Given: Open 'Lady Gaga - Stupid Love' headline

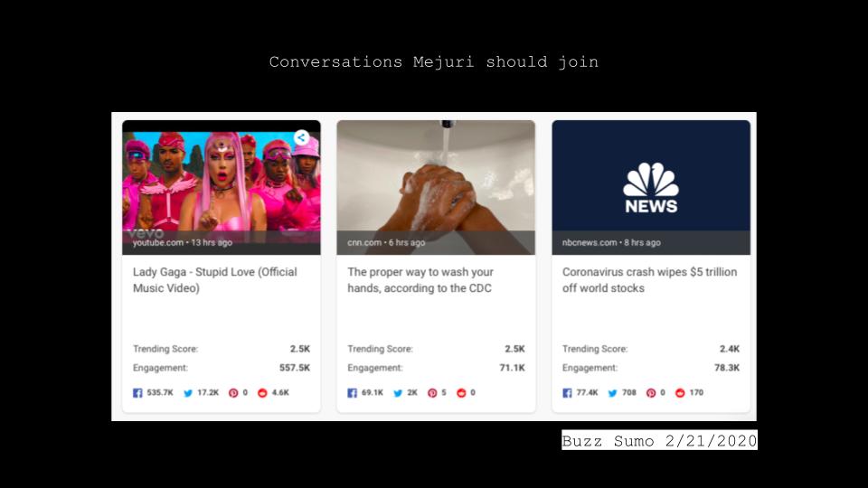Looking at the screenshot, I should tap(215, 280).
